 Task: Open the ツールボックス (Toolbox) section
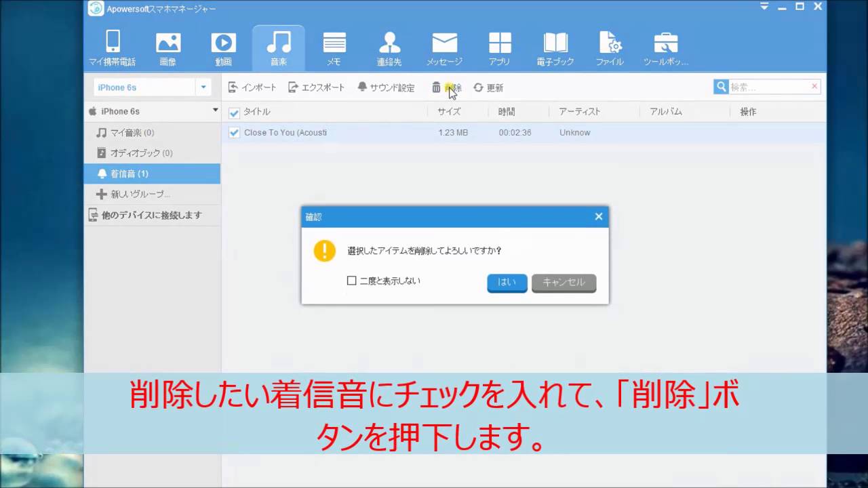665,48
